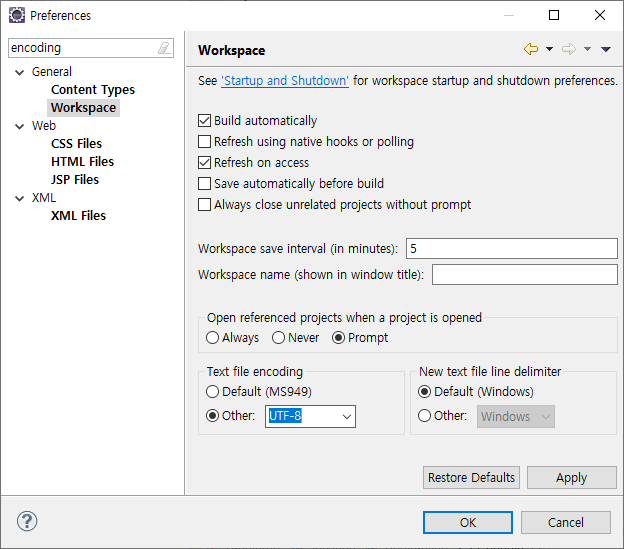Collapse the Web tree node
The width and height of the screenshot is (624, 549).
(x=20, y=127)
